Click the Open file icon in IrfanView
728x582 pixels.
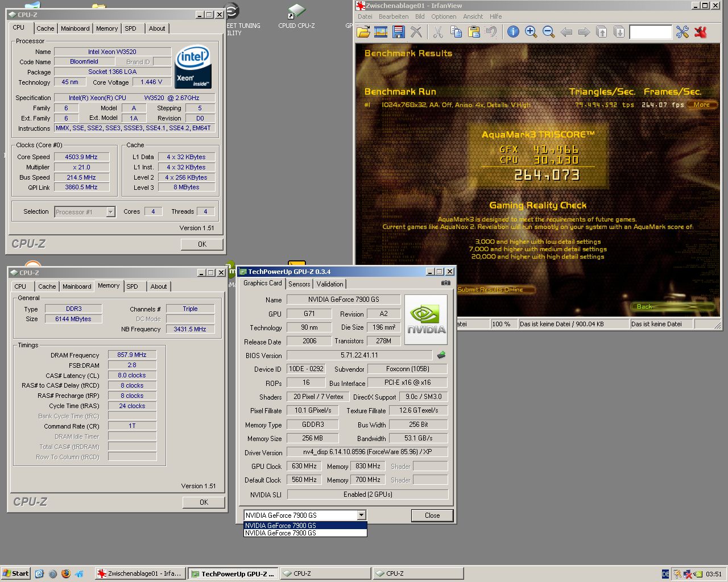(x=363, y=32)
